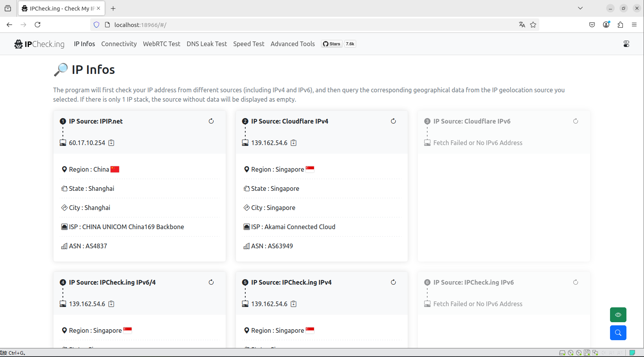The height and width of the screenshot is (357, 644).
Task: Open the Firefox application menu
Action: (634, 25)
